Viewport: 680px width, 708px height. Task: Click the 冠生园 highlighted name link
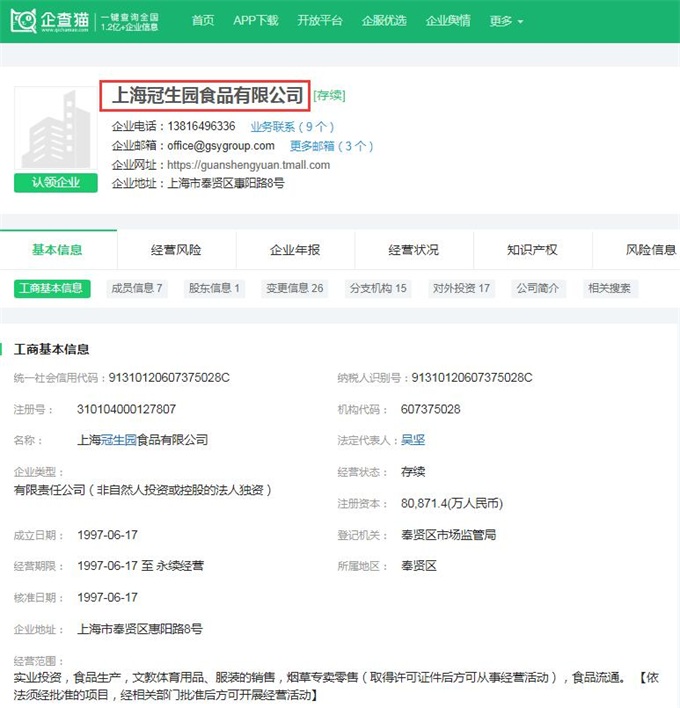[x=119, y=440]
